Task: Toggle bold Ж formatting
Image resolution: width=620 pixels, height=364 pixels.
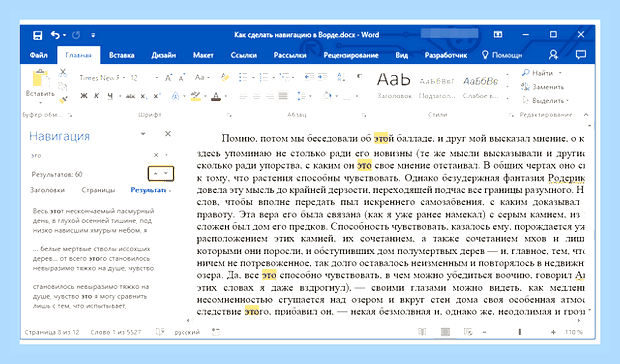Action: click(x=84, y=96)
